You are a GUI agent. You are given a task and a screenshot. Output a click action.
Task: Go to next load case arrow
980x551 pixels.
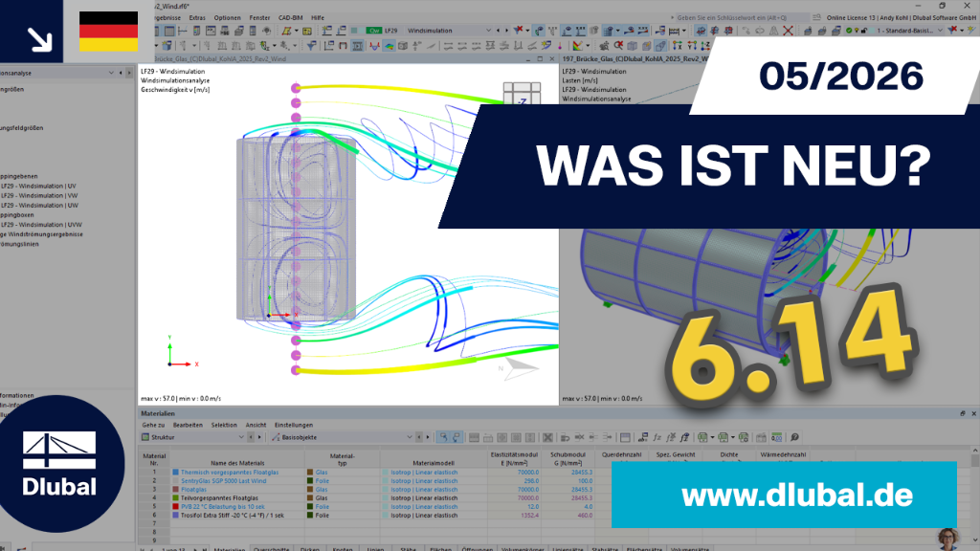tap(506, 30)
